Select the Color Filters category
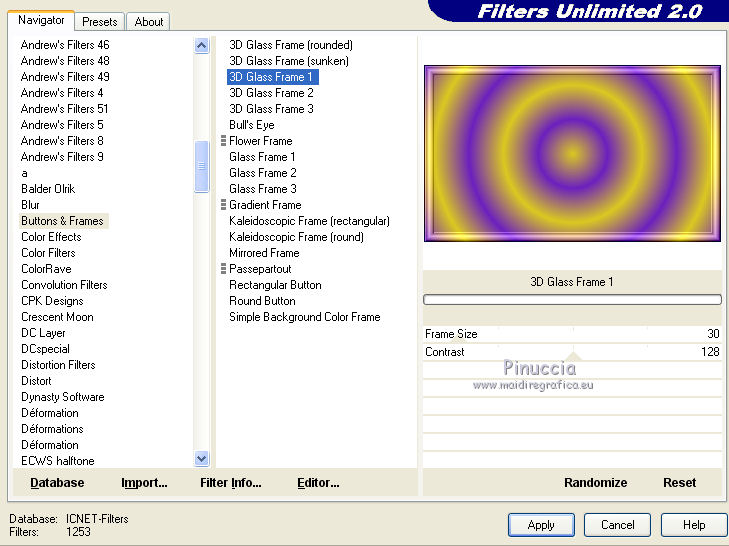The image size is (729, 546). (48, 253)
